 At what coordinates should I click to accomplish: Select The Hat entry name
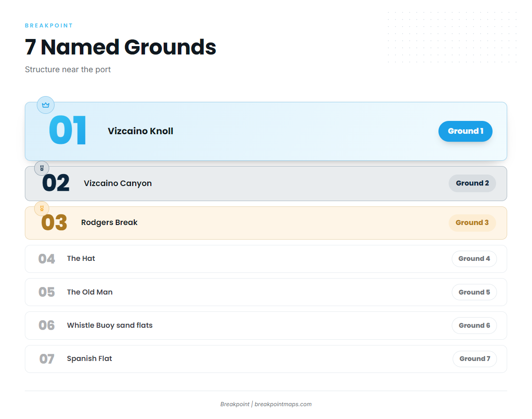click(81, 259)
